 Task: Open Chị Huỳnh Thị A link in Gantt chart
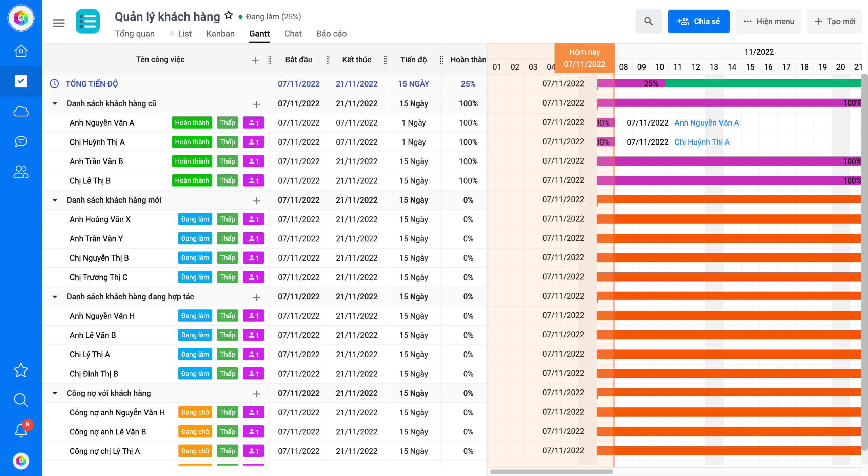coord(702,142)
